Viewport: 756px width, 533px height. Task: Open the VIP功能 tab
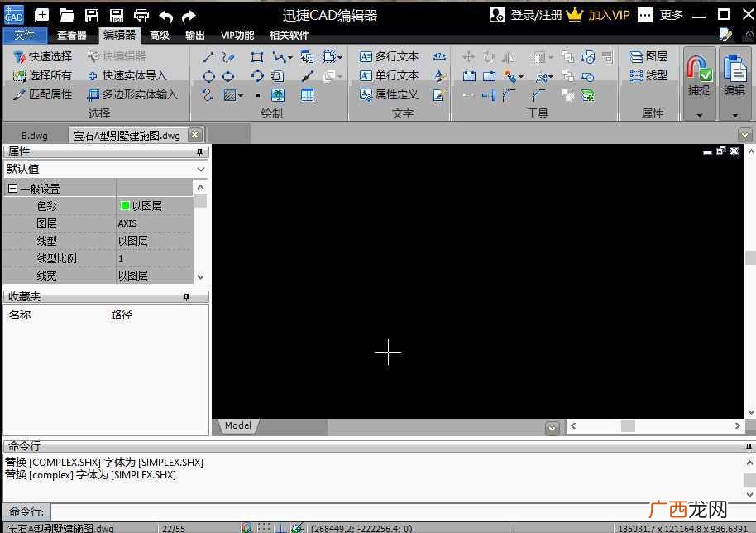237,36
